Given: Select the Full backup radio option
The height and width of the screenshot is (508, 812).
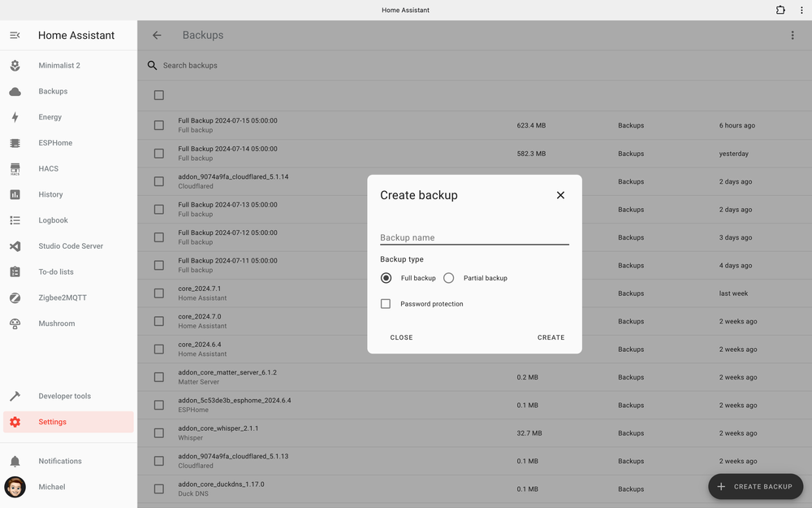Looking at the screenshot, I should [386, 278].
